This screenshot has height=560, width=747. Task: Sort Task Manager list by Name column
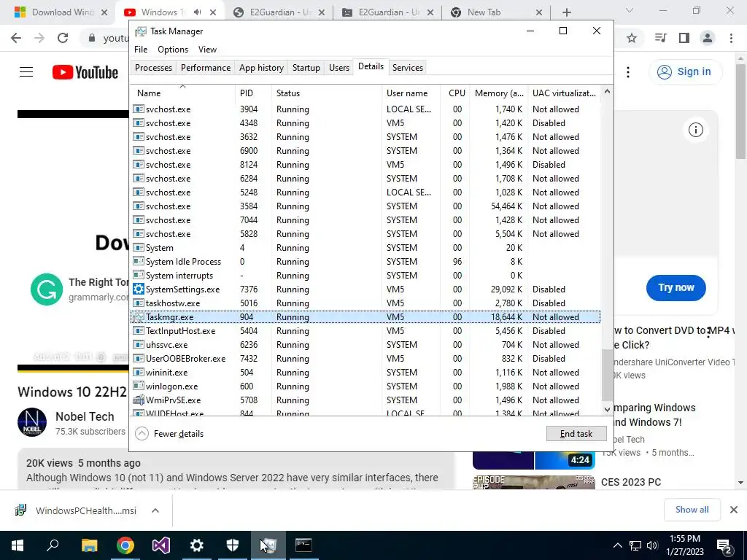pos(182,93)
